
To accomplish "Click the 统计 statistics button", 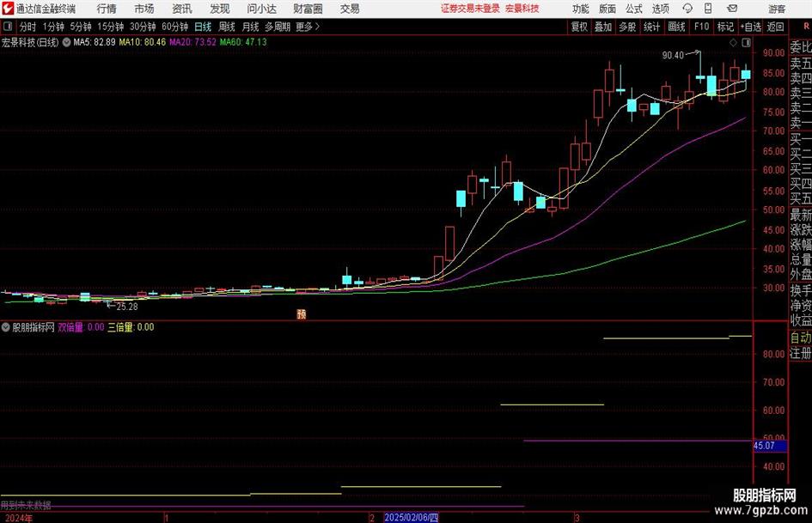I will click(x=652, y=27).
